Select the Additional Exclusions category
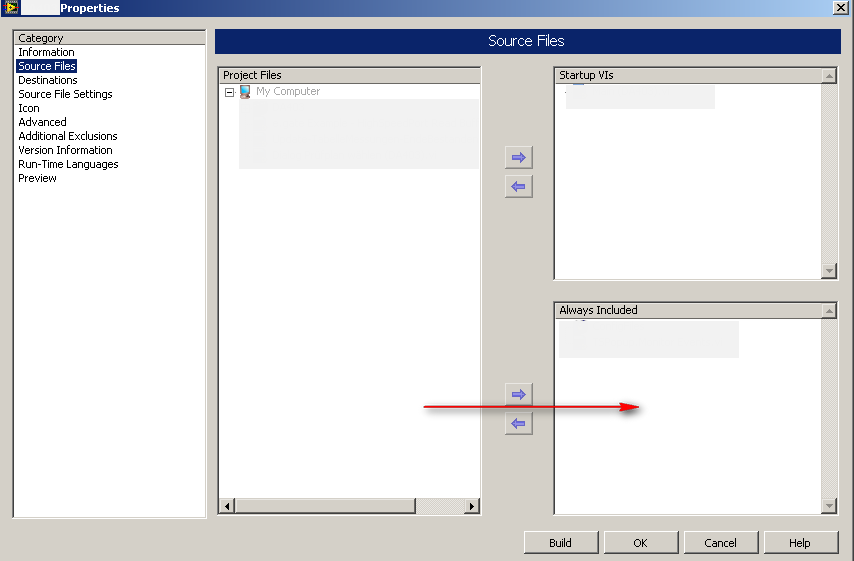Screen dimensions: 854x561 (x=68, y=136)
